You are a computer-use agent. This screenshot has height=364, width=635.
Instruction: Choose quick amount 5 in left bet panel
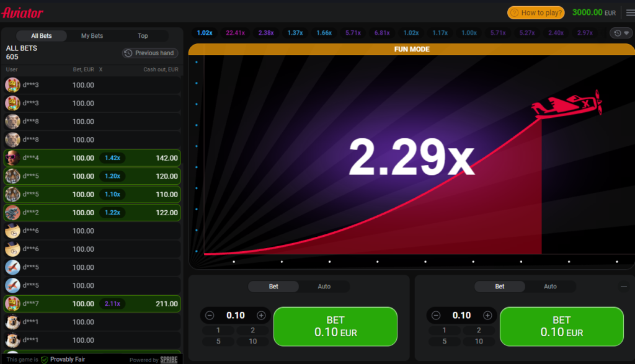tap(218, 341)
